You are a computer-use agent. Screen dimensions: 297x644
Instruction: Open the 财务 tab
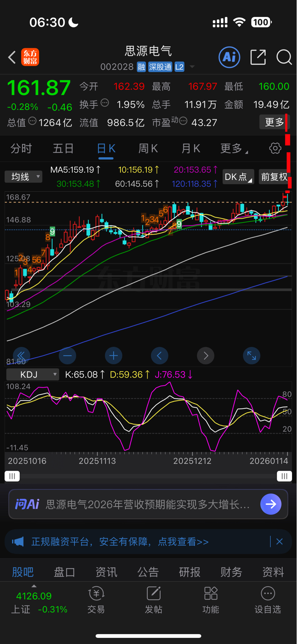(x=231, y=572)
